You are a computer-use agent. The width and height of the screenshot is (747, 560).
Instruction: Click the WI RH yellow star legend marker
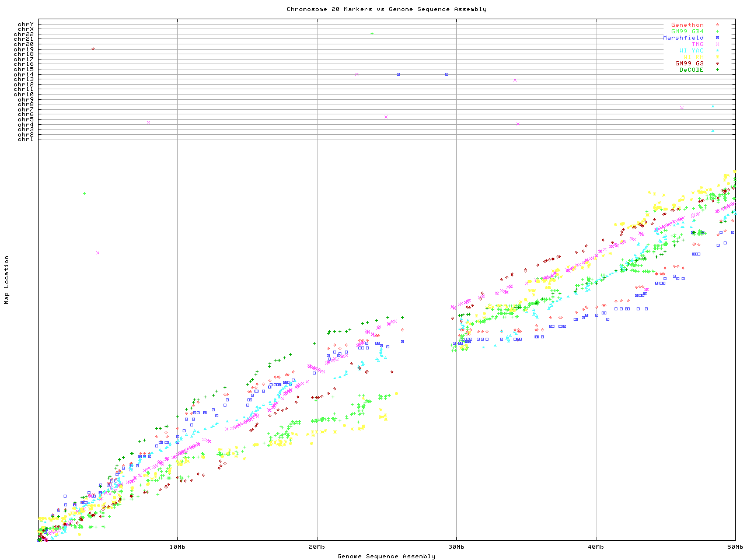pyautogui.click(x=717, y=57)
